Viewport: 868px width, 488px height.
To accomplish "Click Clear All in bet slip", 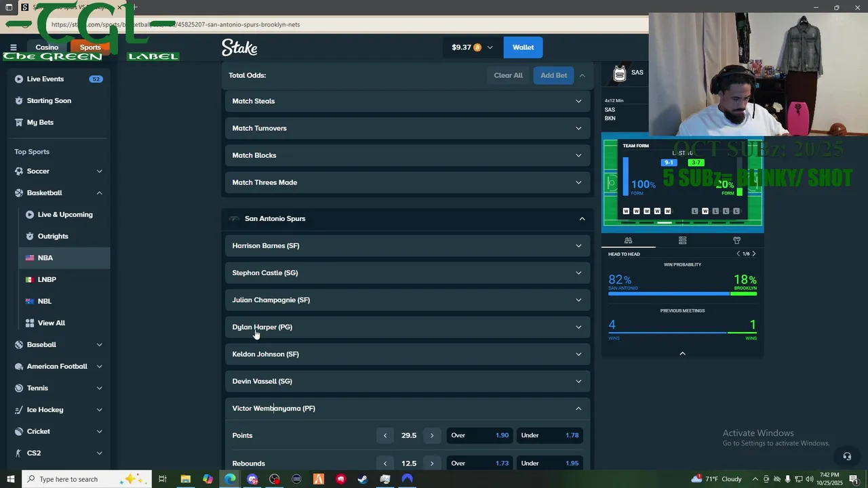I will click(x=508, y=75).
